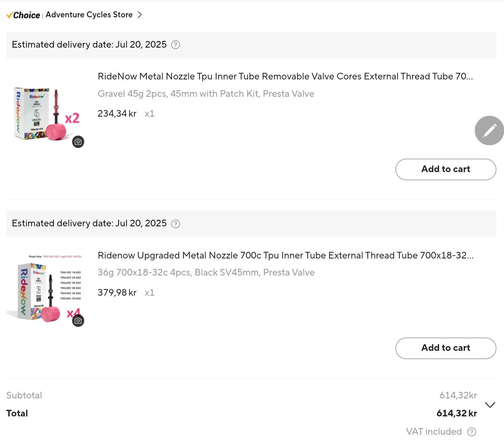Open RideNow Metal Nozzle Tpu tube title
Screen dimensions: 504x441
(285, 76)
